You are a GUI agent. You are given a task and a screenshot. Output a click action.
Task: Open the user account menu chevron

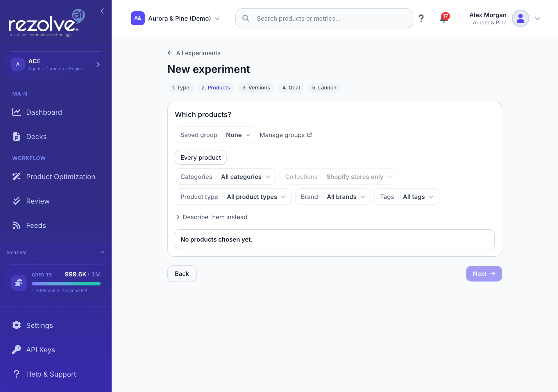pos(537,19)
